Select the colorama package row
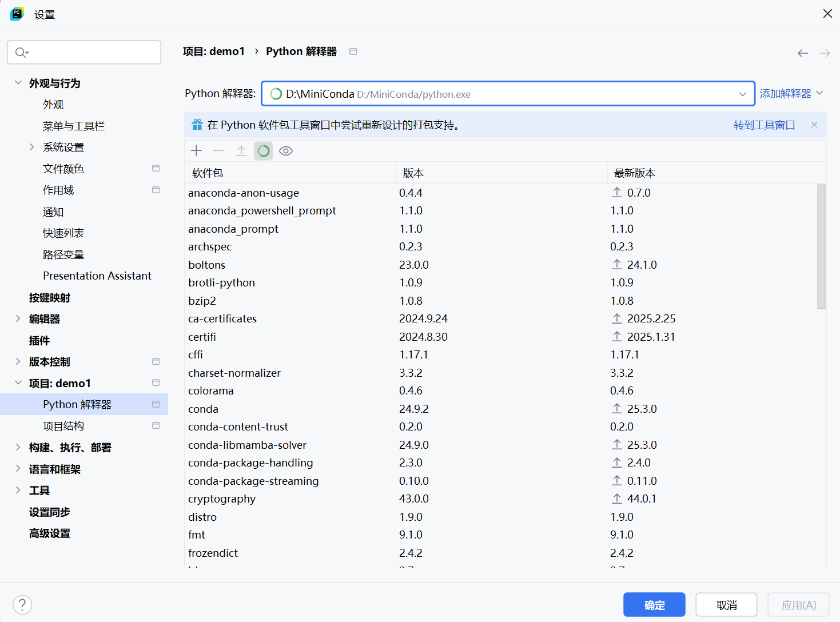840x622 pixels. tap(501, 390)
